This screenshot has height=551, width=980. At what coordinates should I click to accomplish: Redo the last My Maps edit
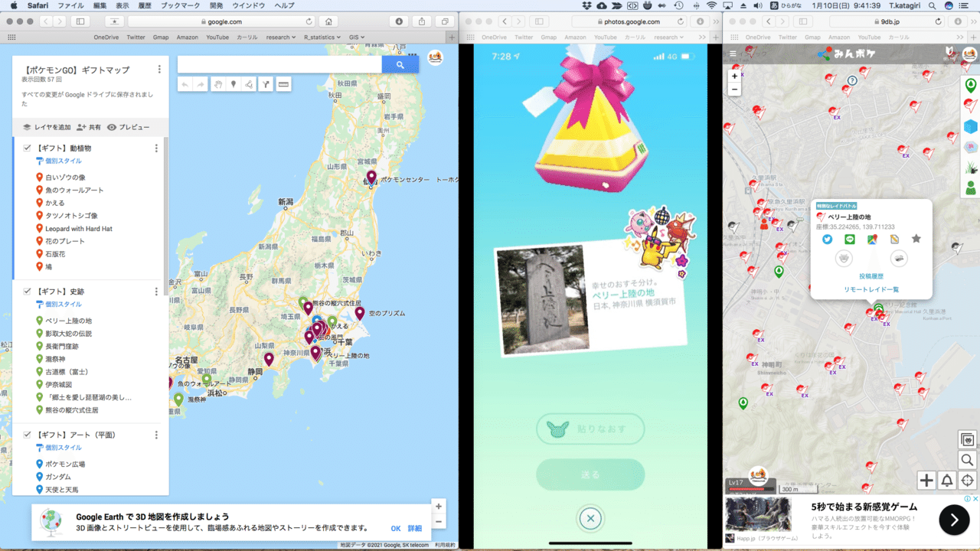(201, 85)
